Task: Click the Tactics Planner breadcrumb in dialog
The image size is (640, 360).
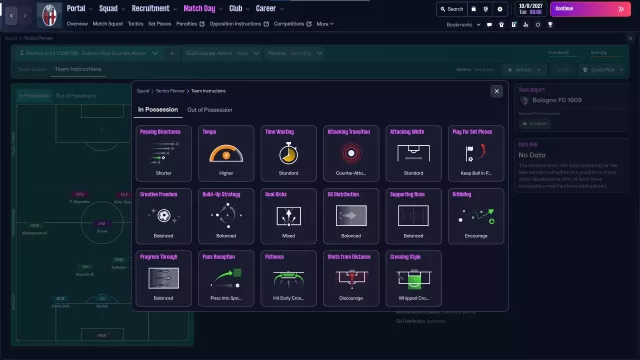Action: [170, 91]
